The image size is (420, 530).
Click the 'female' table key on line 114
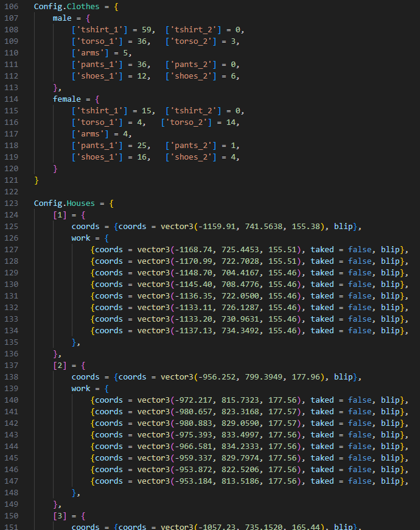(x=67, y=99)
